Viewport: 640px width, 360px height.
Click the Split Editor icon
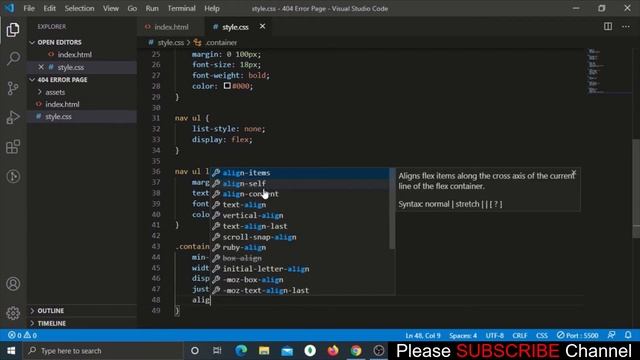608,27
